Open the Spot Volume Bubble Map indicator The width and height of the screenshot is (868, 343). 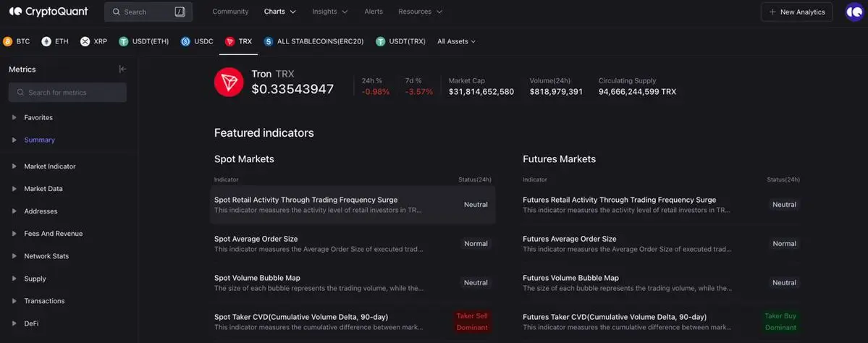pos(353,283)
